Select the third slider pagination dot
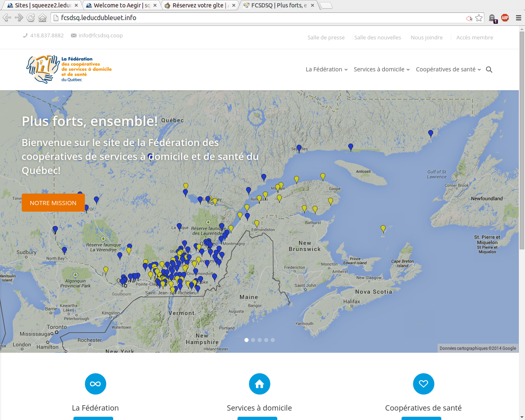 (x=260, y=340)
